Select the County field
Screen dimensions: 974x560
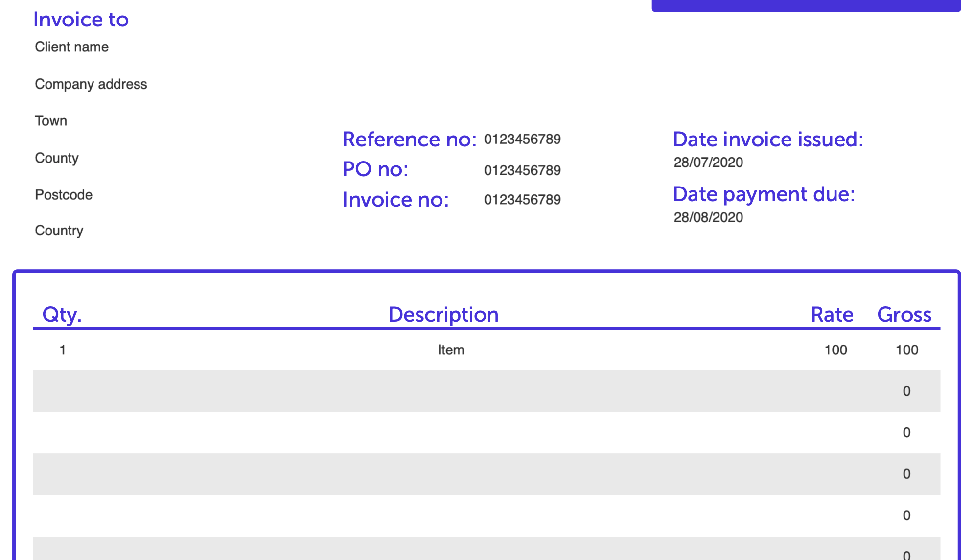pos(56,158)
